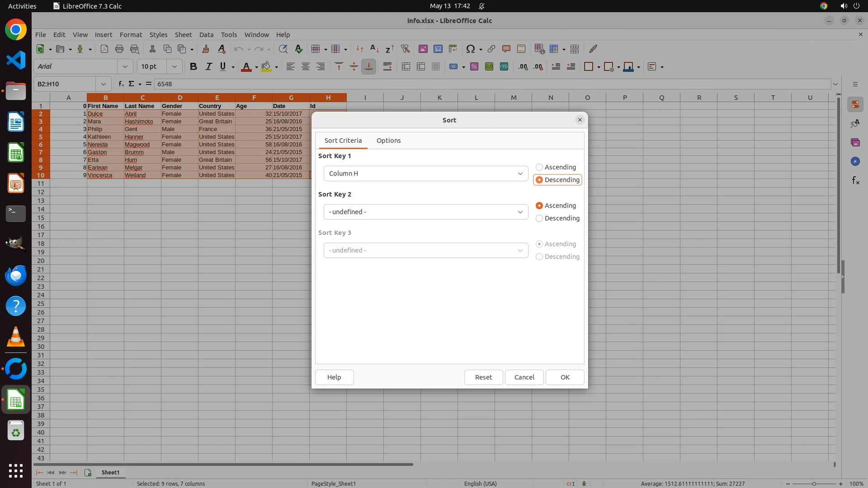Expand the Sort Key 2 undefined dropdown
The width and height of the screenshot is (868, 488).
pyautogui.click(x=425, y=212)
